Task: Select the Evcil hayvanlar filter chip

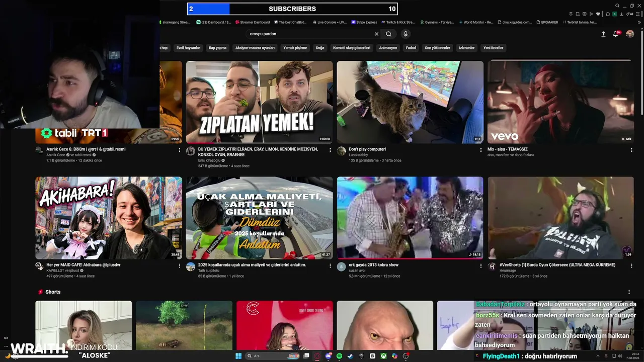Action: pos(188,48)
